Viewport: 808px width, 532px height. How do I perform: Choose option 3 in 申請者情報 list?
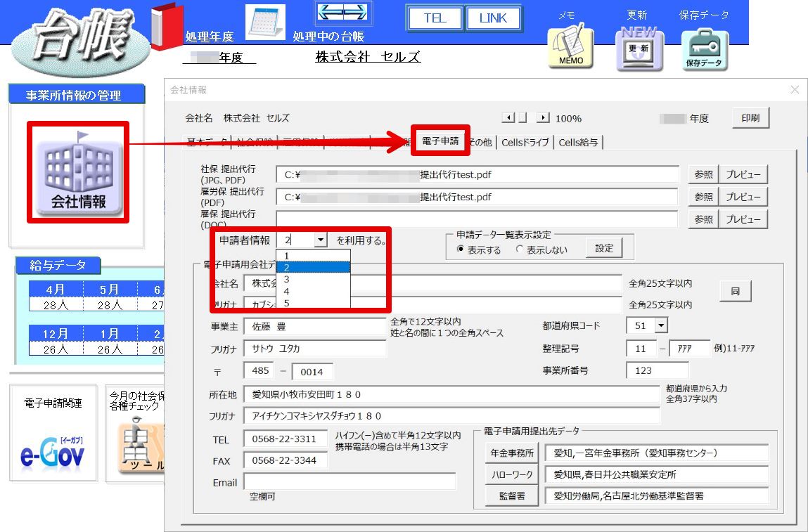pos(314,279)
